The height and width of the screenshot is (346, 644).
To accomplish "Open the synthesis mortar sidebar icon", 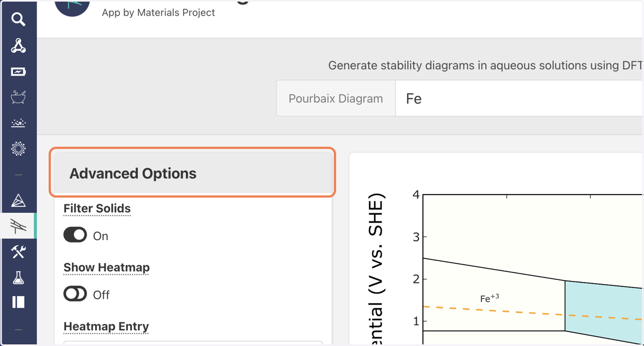I will point(18,97).
